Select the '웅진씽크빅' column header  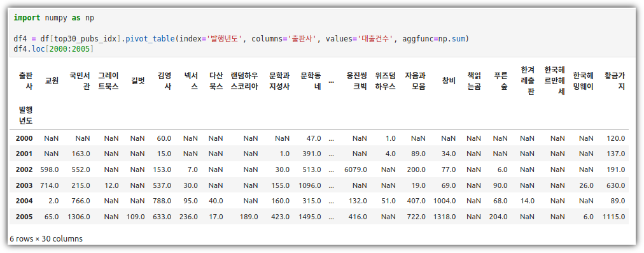[356, 81]
